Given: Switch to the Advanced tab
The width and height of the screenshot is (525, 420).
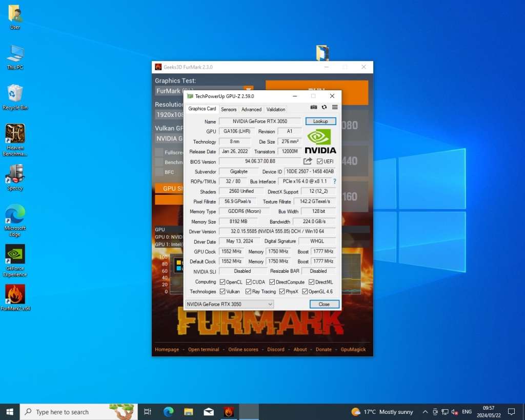Looking at the screenshot, I should point(251,109).
